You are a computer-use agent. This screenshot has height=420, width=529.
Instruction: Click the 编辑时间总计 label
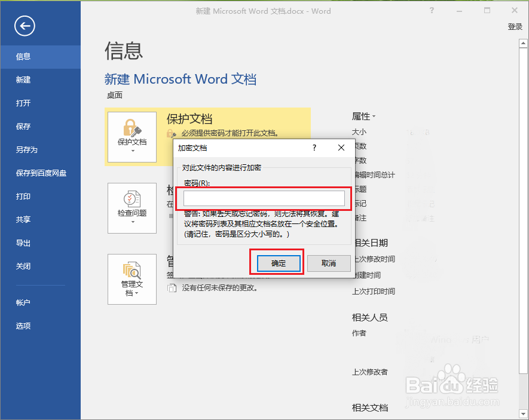click(x=374, y=175)
